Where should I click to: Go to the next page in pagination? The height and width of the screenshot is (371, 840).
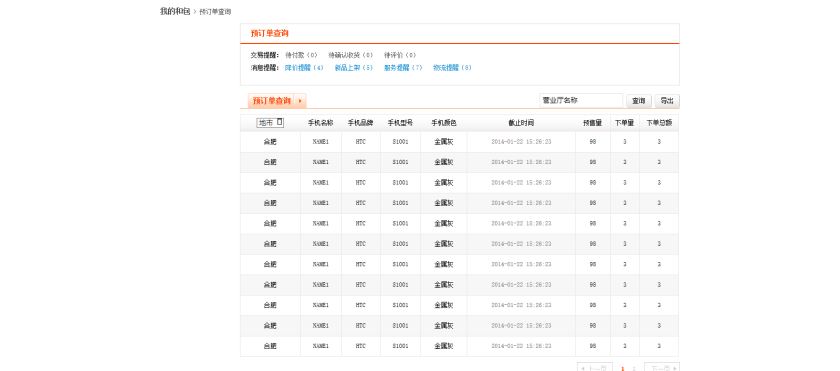click(662, 367)
